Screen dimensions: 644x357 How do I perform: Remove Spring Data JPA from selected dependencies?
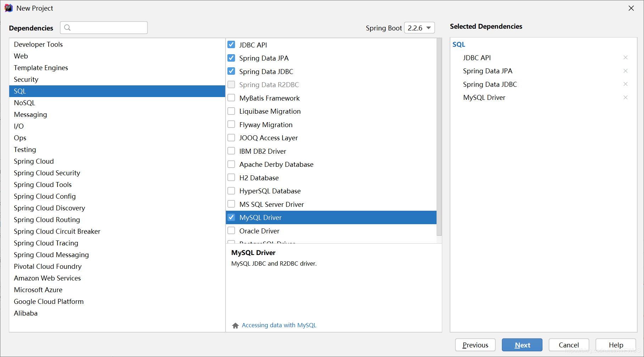point(626,71)
